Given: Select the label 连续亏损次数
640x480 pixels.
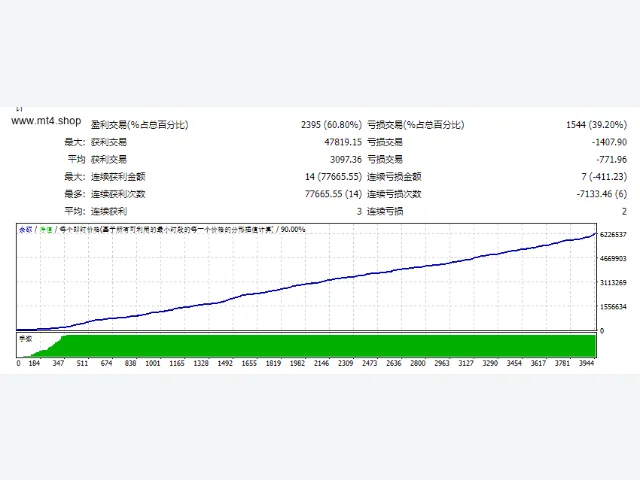Looking at the screenshot, I should (x=394, y=194).
